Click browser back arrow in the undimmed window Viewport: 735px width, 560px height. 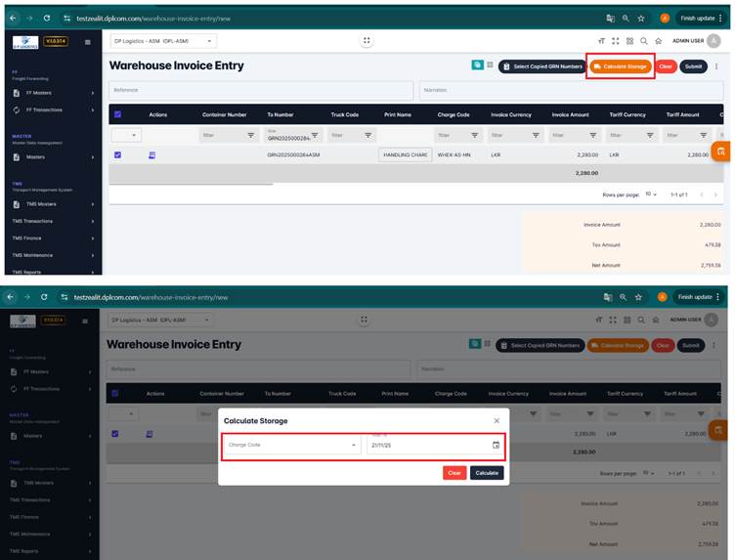(x=13, y=19)
